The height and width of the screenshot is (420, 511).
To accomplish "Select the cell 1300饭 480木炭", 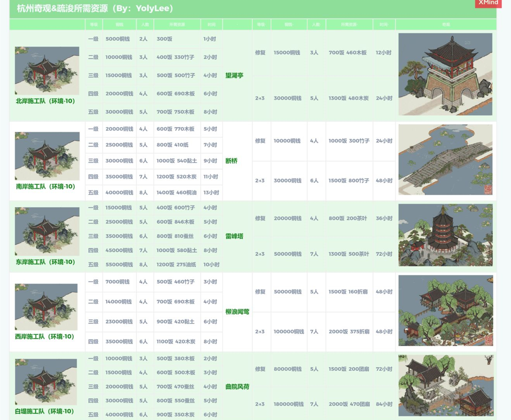I will click(349, 98).
